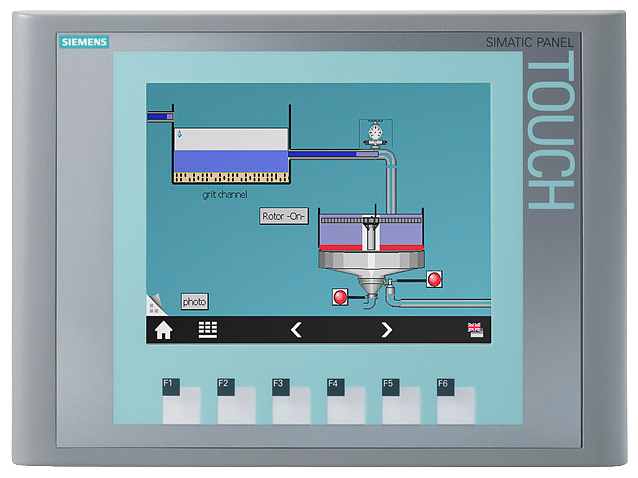Click the inlet pipe slider on tank
Screen dimensions: 638x478
tap(160, 117)
